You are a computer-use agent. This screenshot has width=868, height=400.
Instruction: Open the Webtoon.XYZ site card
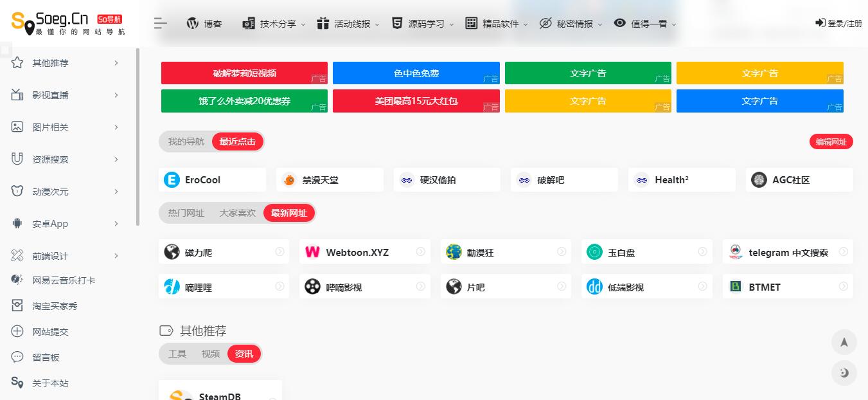tap(365, 252)
